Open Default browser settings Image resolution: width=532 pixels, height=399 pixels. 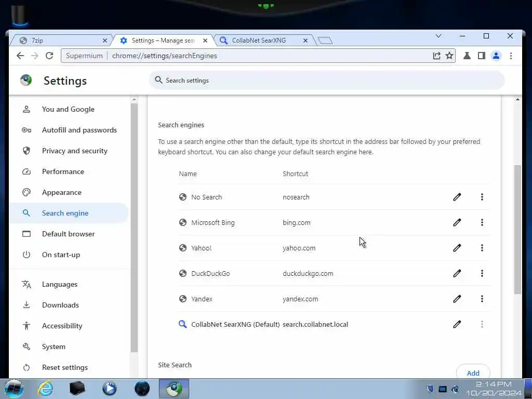pyautogui.click(x=69, y=234)
